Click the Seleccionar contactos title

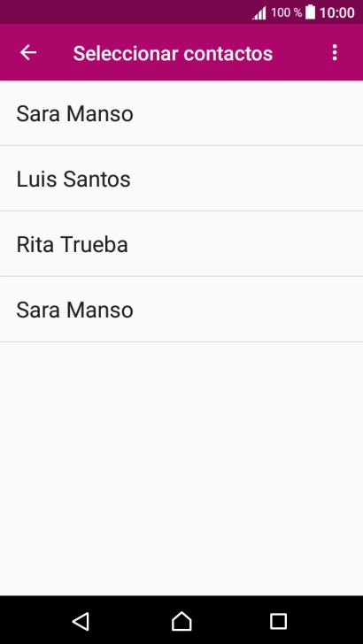(173, 53)
